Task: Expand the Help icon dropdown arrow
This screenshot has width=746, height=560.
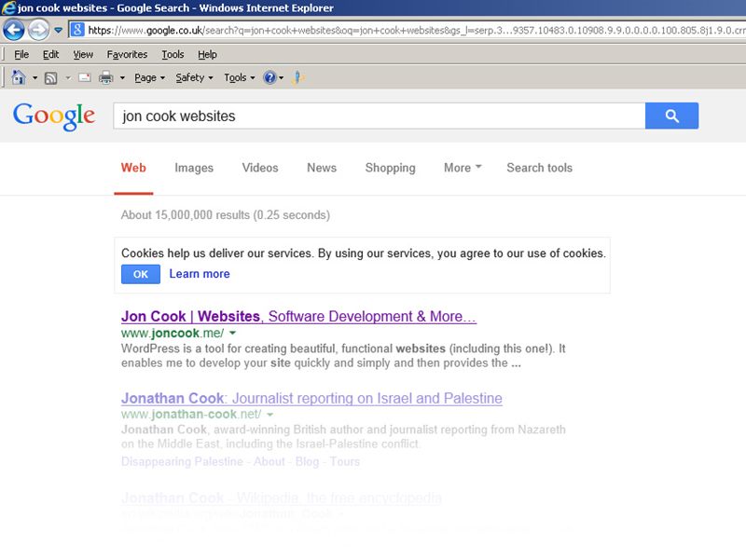Action: click(x=282, y=77)
